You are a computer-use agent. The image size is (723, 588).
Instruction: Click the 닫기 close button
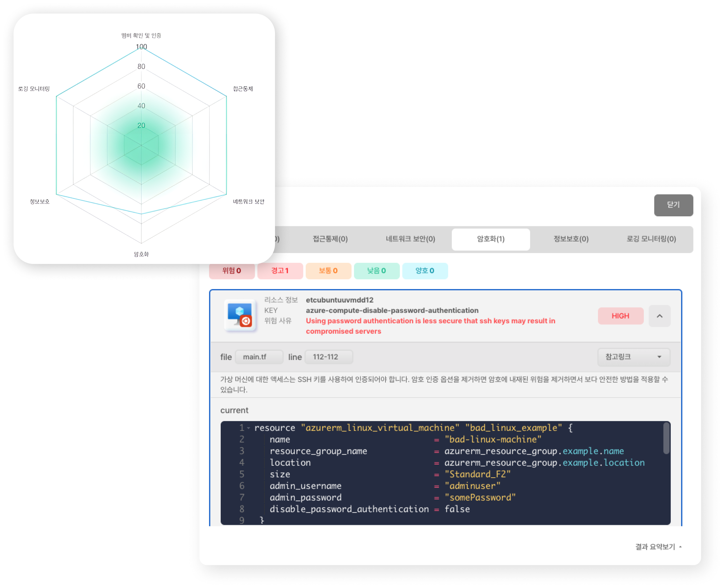[x=673, y=205]
